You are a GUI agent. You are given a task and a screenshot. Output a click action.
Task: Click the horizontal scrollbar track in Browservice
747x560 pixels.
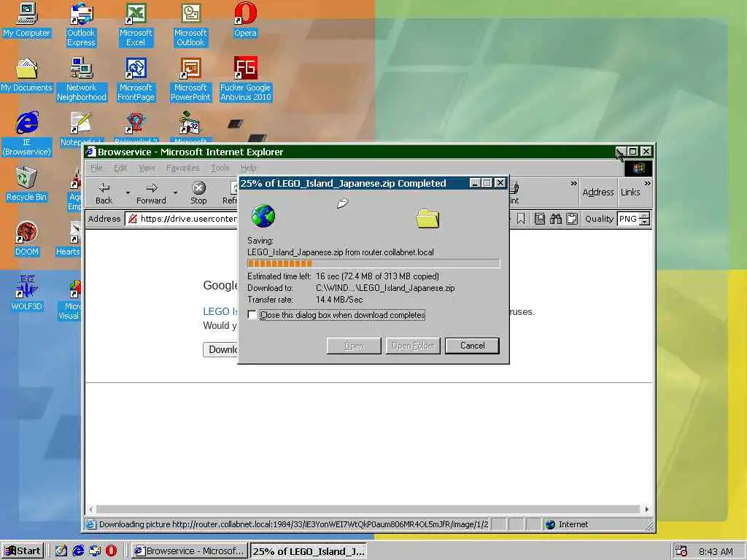pos(368,509)
